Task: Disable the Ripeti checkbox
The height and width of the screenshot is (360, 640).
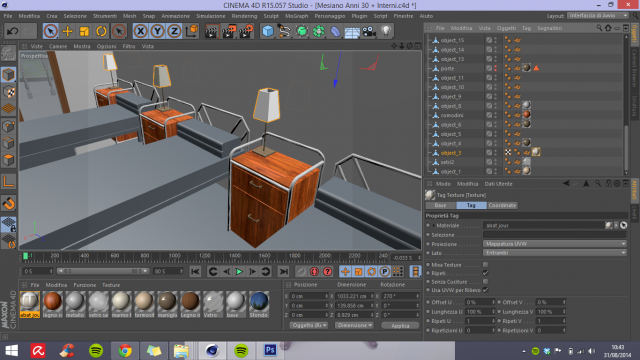Action: click(485, 273)
